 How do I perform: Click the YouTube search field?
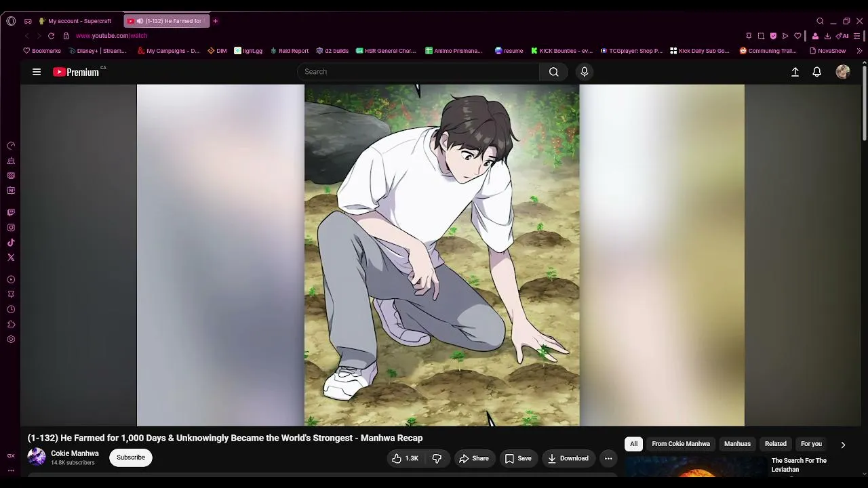418,72
